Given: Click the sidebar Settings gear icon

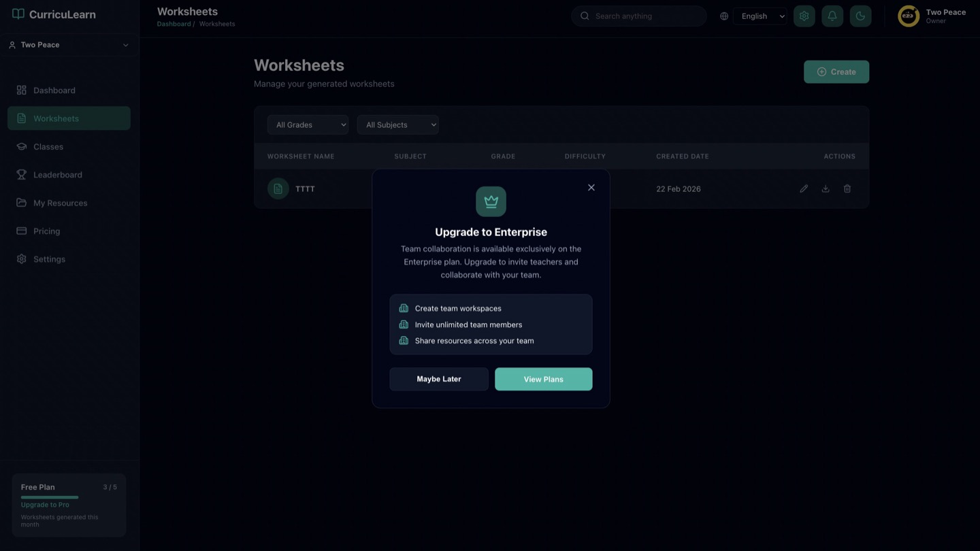Looking at the screenshot, I should click(22, 259).
